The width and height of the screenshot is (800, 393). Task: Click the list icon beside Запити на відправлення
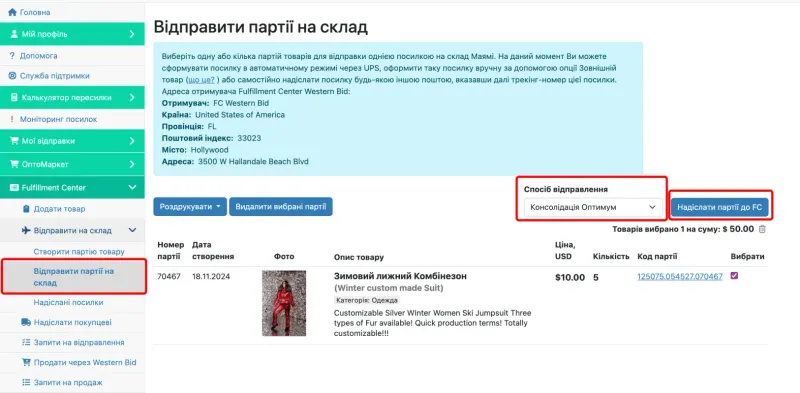tap(26, 342)
